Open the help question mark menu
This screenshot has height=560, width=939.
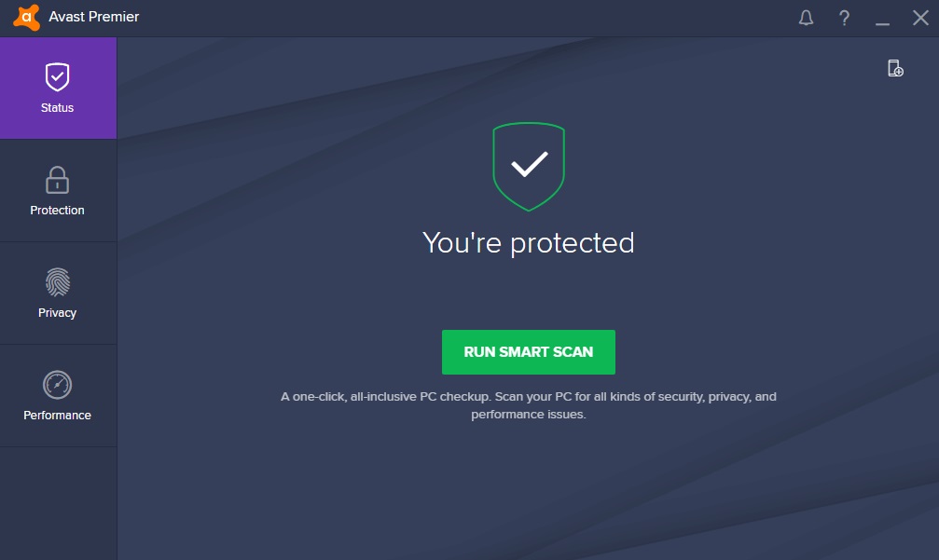pos(845,18)
